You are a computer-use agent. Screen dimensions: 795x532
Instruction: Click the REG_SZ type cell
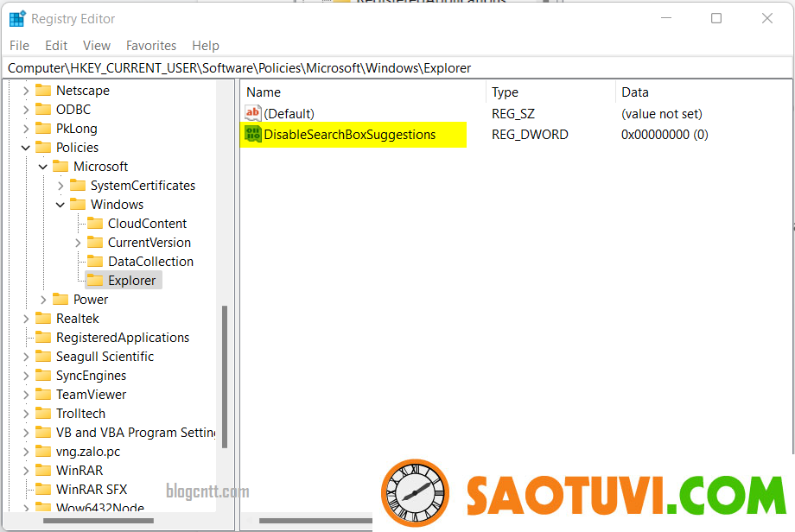point(513,113)
